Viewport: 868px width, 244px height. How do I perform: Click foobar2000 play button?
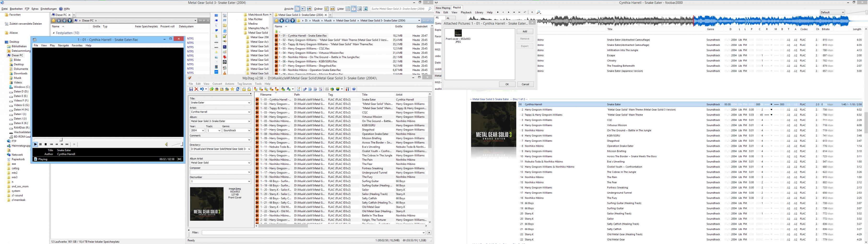509,12
